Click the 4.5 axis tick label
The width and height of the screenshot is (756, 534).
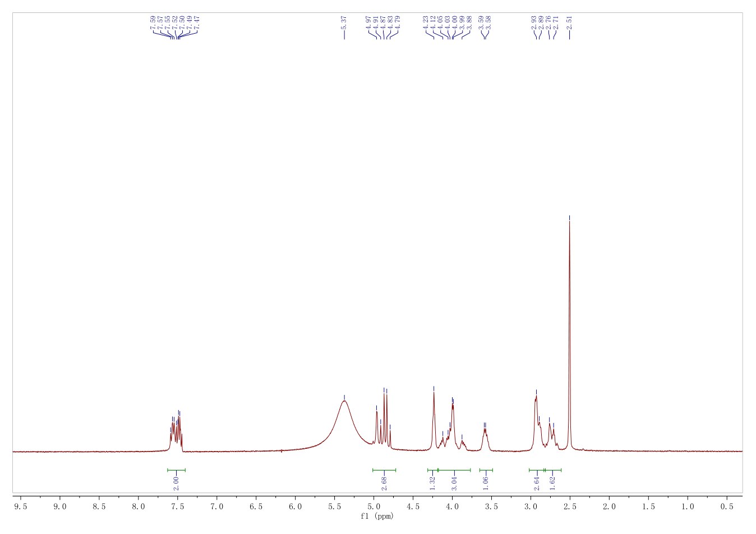[413, 506]
